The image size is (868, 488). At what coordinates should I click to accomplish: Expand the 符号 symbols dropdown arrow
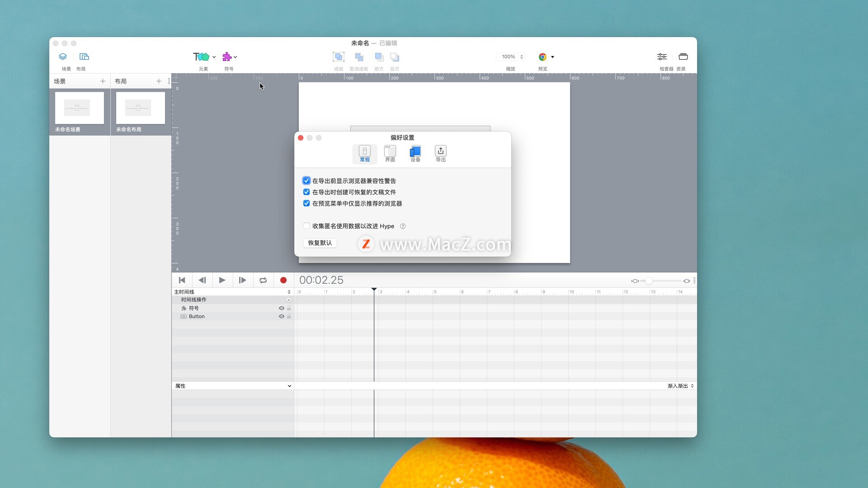236,57
